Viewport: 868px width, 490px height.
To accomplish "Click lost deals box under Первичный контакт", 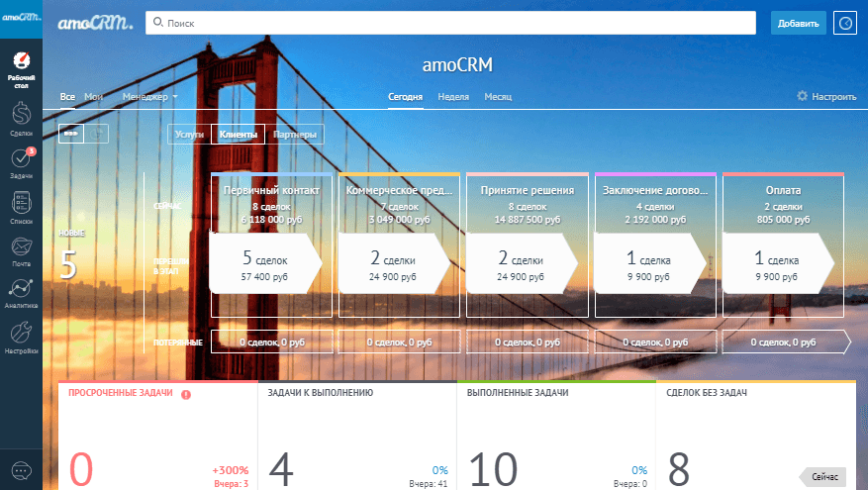I will [272, 343].
